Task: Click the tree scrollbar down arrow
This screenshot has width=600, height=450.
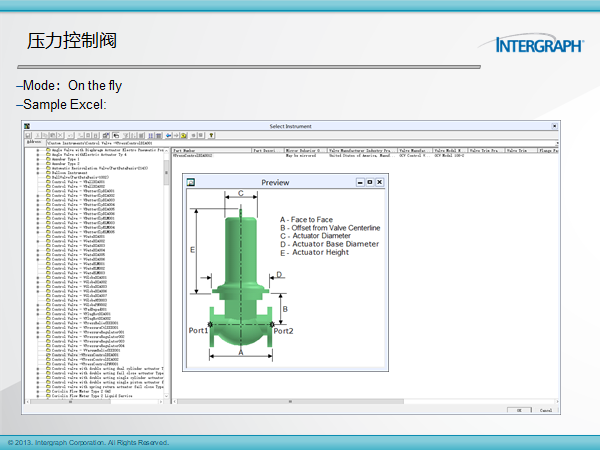Action: pyautogui.click(x=166, y=396)
